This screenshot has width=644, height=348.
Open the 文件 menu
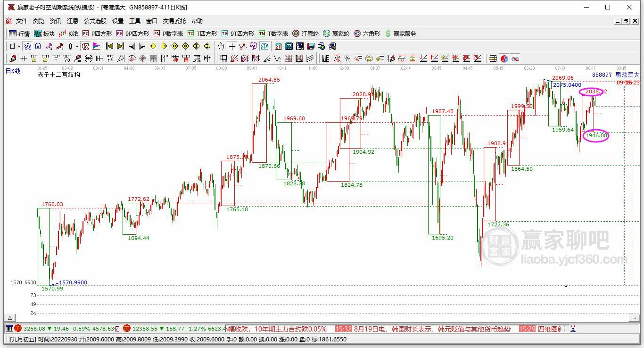[22, 21]
